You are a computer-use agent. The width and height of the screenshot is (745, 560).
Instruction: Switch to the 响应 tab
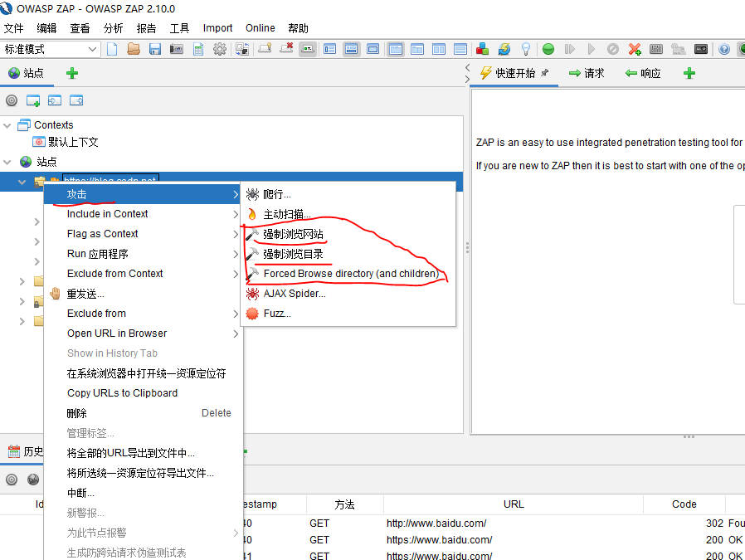(643, 73)
